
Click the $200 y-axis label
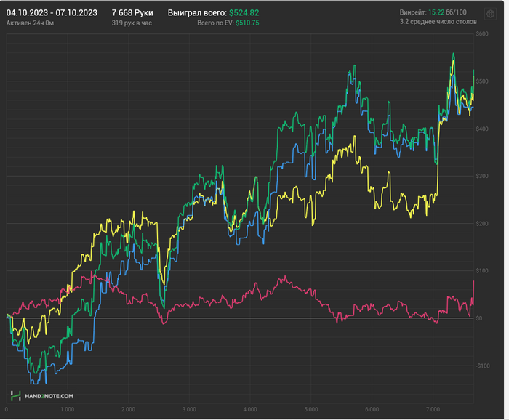point(482,224)
